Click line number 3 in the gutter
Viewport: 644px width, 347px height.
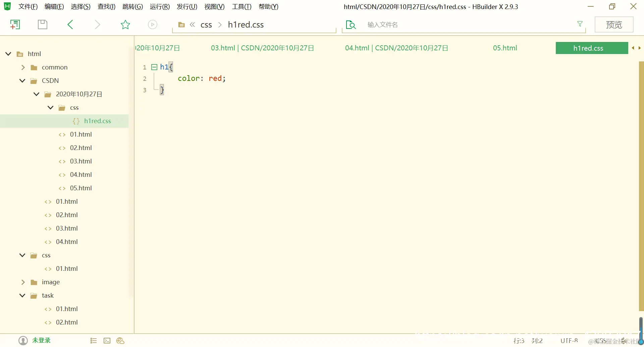coord(145,90)
